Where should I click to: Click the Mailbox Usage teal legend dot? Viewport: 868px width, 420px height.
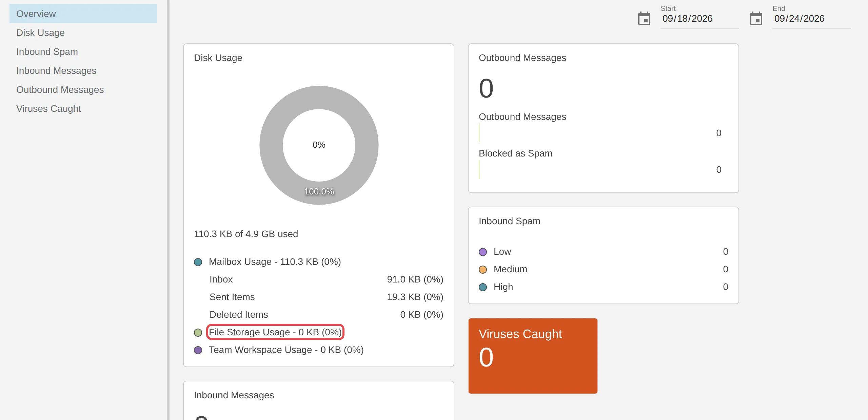pos(198,262)
